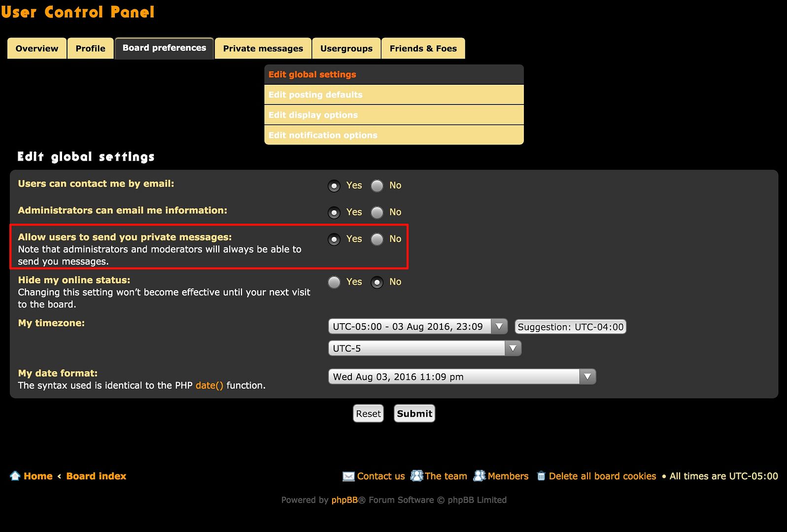The height and width of the screenshot is (532, 787).
Task: Go to Edit posting defaults
Action: (x=315, y=95)
